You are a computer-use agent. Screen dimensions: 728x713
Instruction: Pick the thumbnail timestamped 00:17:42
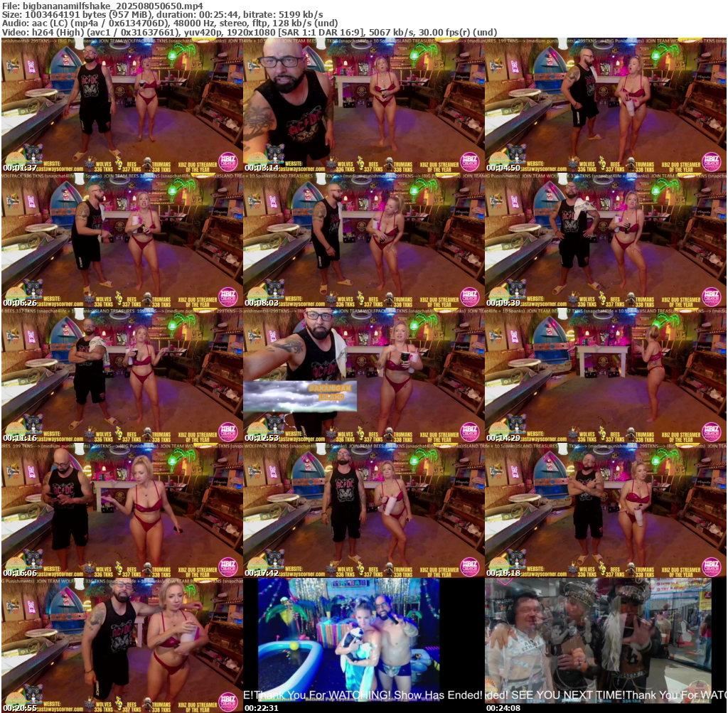pyautogui.click(x=363, y=510)
